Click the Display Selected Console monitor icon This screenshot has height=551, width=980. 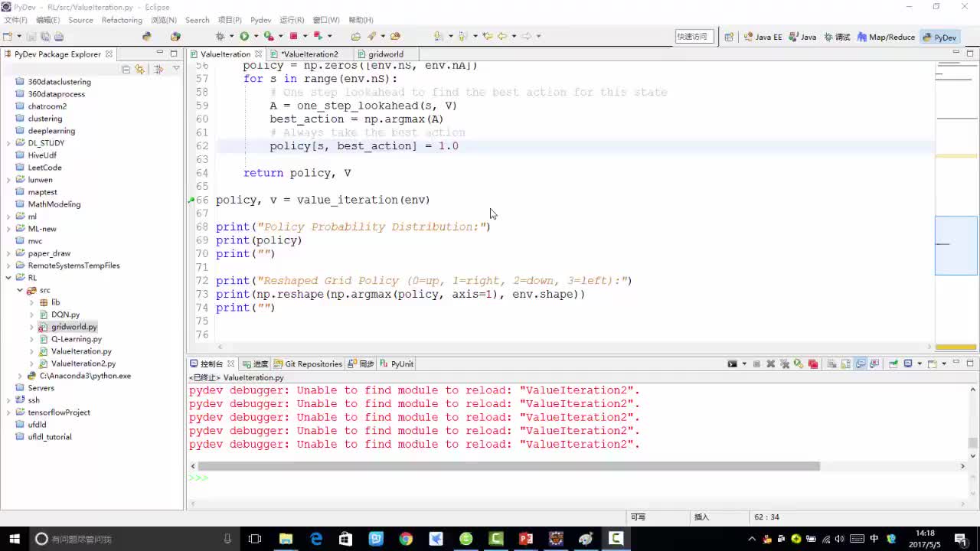[908, 364]
